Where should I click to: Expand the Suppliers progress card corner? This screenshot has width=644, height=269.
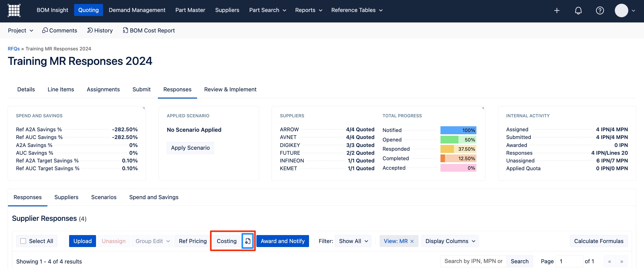(483, 108)
